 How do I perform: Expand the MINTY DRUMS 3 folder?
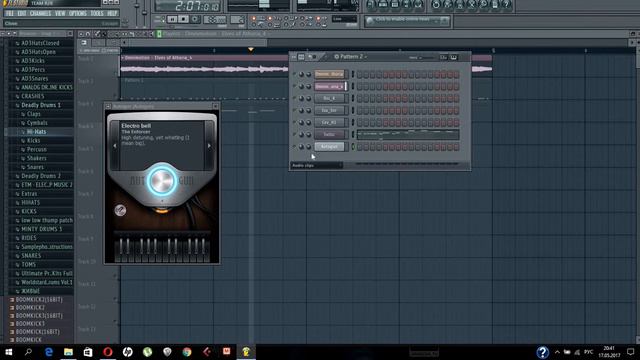42,229
